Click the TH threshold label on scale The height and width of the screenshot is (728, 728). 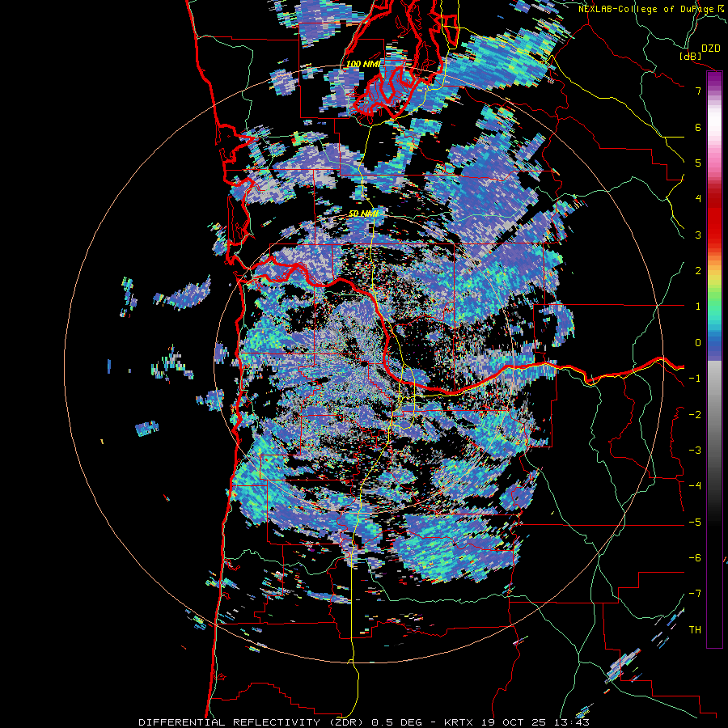(x=695, y=630)
